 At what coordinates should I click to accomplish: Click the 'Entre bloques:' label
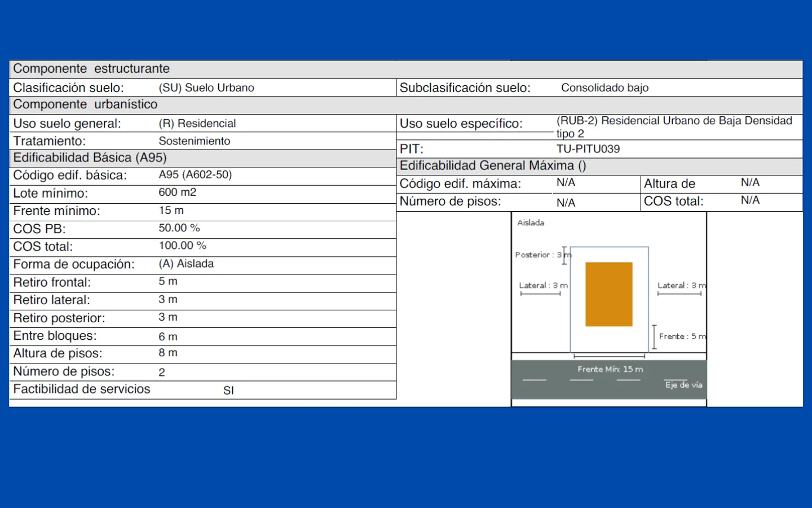(x=55, y=336)
